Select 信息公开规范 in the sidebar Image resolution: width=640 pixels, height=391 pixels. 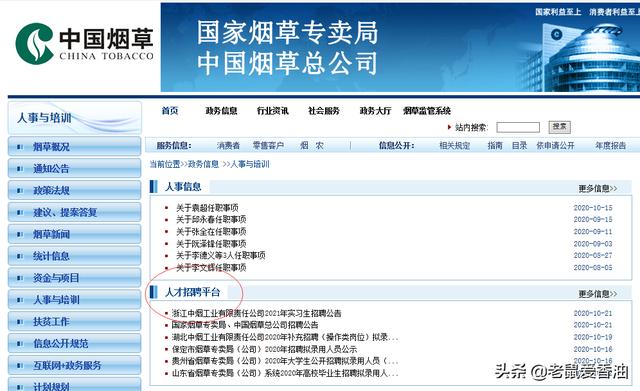74,344
